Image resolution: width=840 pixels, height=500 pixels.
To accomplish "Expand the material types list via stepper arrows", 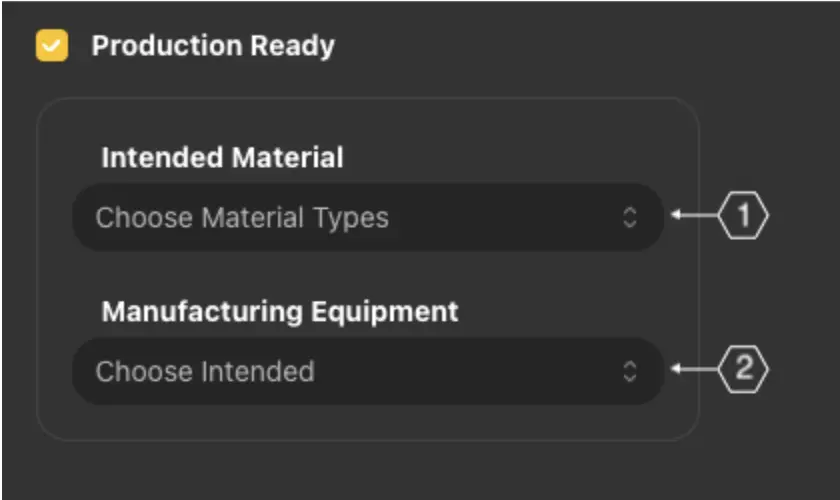I will click(630, 217).
